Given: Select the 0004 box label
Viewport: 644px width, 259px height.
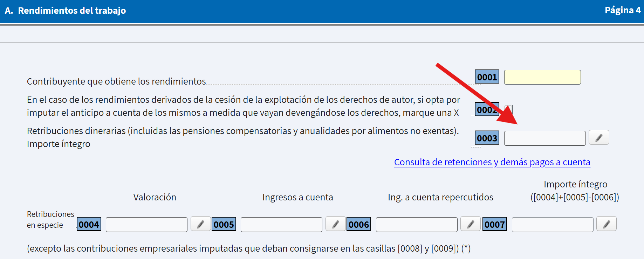Looking at the screenshot, I should (x=89, y=224).
